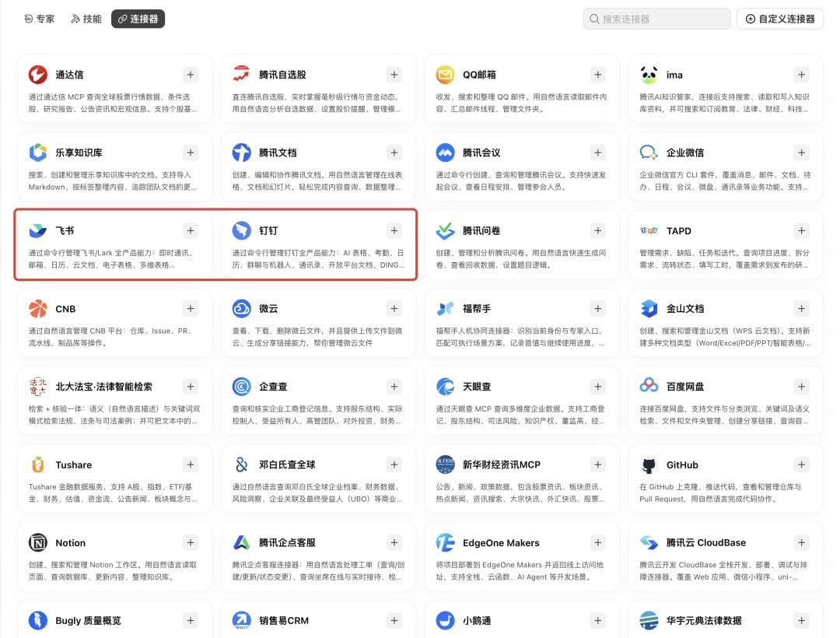
Task: Click the 腾讯会议 logo icon
Action: (445, 152)
